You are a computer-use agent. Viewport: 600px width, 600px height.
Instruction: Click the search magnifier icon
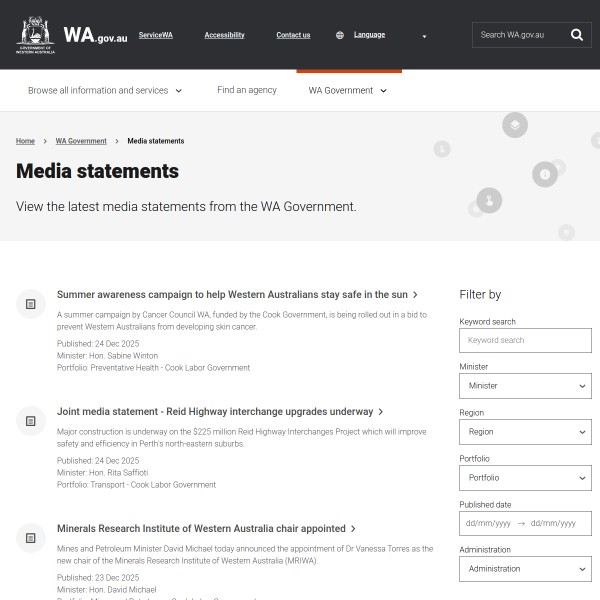577,35
